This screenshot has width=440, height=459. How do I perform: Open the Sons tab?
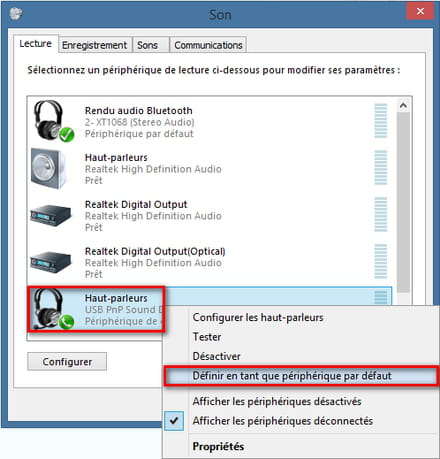pyautogui.click(x=147, y=45)
